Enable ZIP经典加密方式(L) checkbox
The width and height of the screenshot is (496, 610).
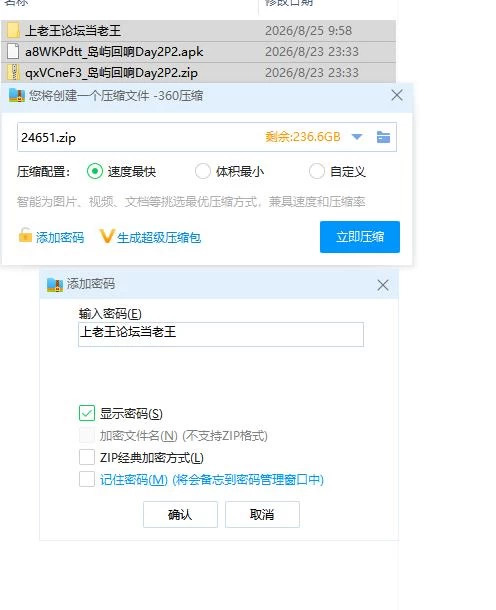coord(87,458)
